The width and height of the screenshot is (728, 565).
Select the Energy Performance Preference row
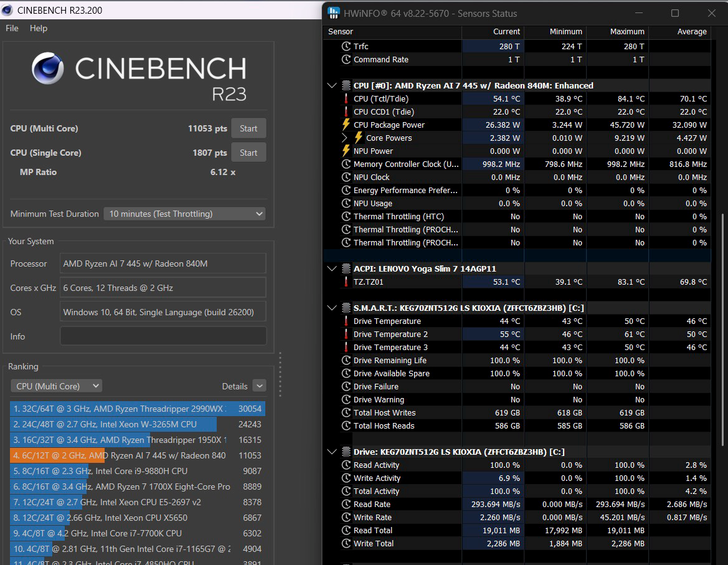click(x=518, y=191)
